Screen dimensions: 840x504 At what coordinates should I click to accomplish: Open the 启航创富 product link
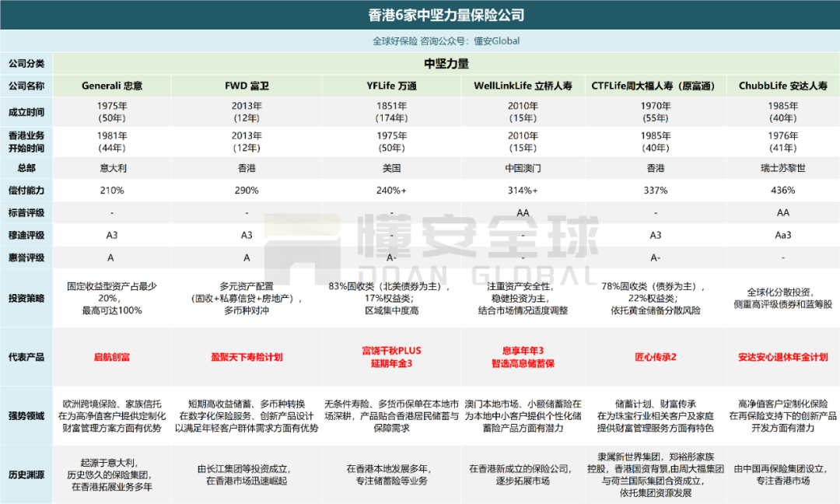pos(111,357)
